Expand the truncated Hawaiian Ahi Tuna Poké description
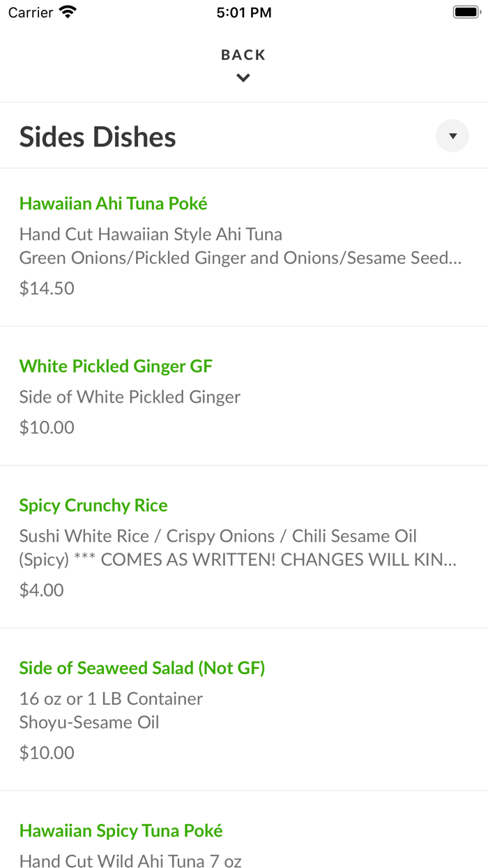Viewport: 488px width, 868px height. 241,257
